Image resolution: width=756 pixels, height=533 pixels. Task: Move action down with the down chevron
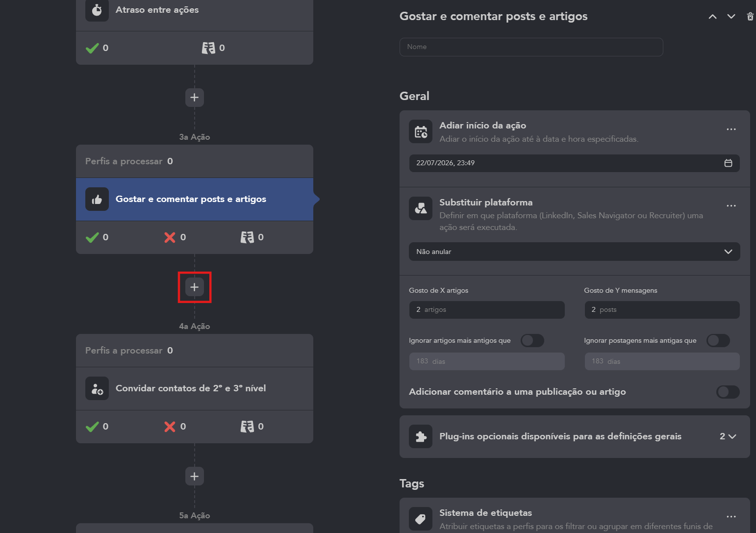(731, 17)
